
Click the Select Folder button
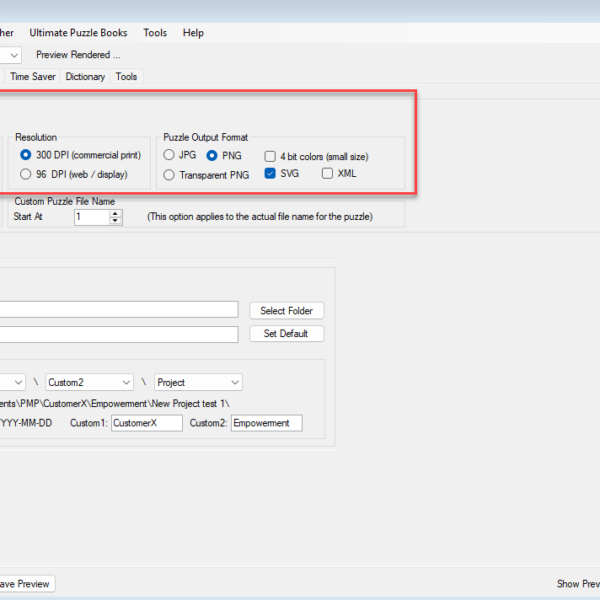tap(286, 311)
